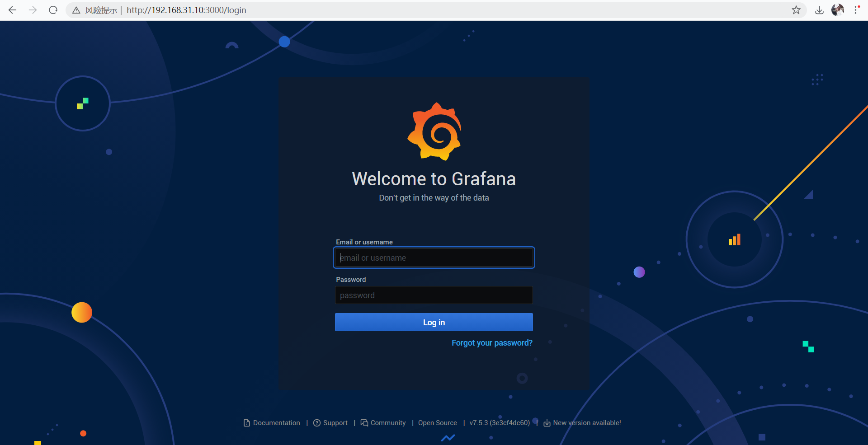868x445 pixels.
Task: Open the Community footer link
Action: click(388, 423)
